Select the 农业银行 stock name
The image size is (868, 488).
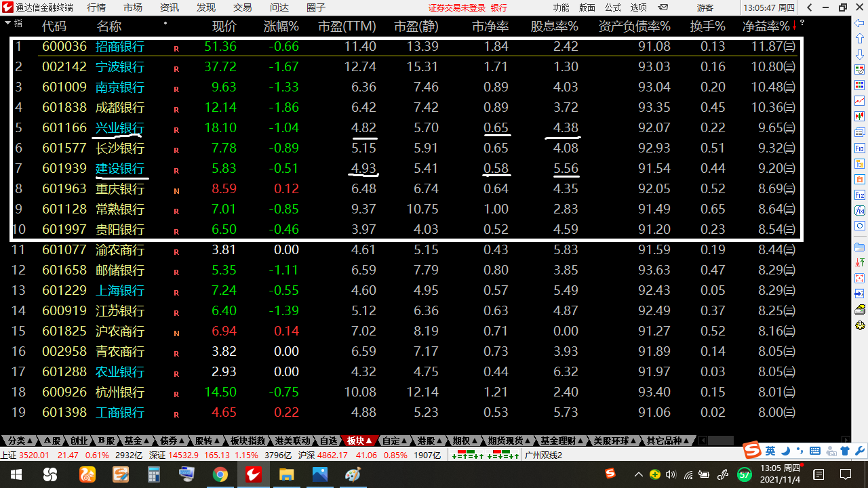pos(120,372)
